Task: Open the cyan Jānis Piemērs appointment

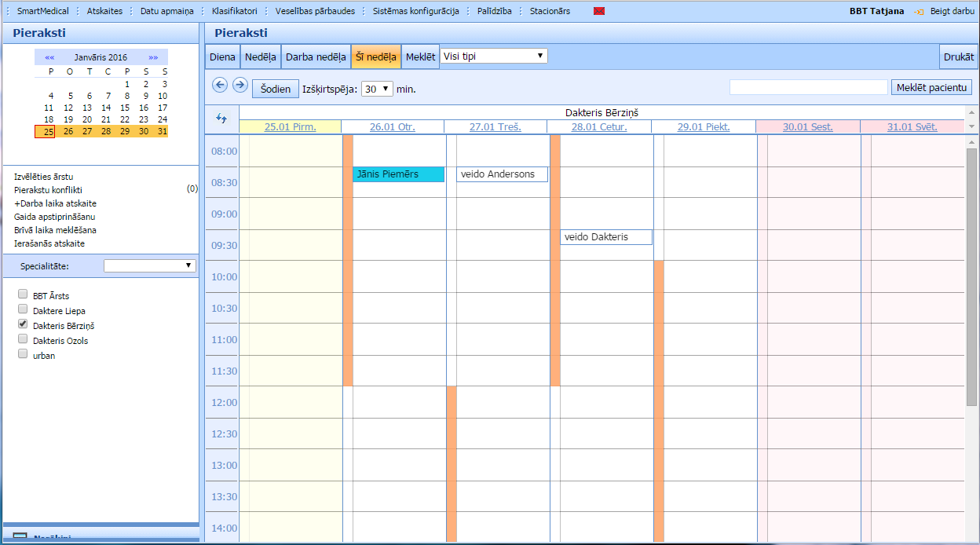Action: click(398, 174)
